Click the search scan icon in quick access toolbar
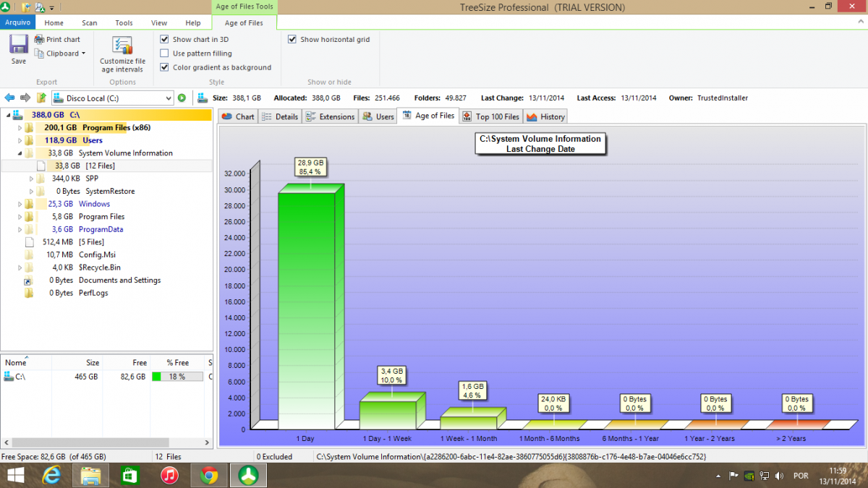The height and width of the screenshot is (488, 868). [40, 7]
